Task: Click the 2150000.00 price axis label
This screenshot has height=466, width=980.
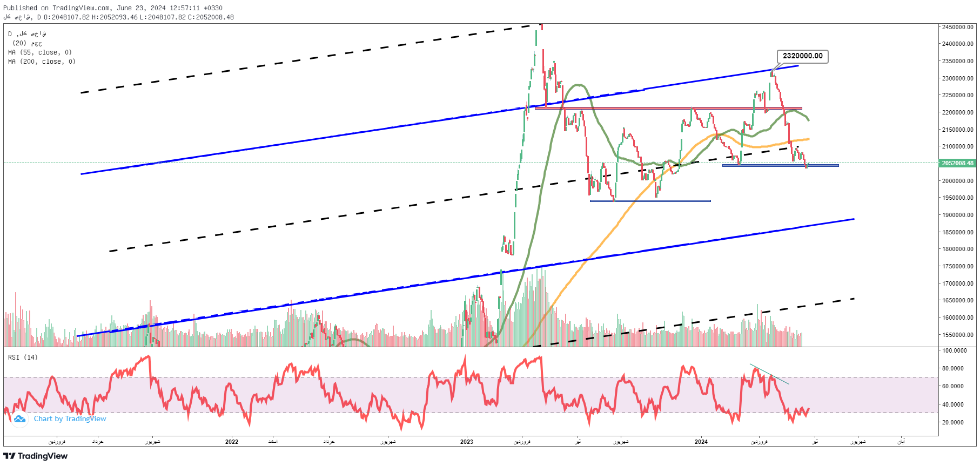Action: coord(958,130)
